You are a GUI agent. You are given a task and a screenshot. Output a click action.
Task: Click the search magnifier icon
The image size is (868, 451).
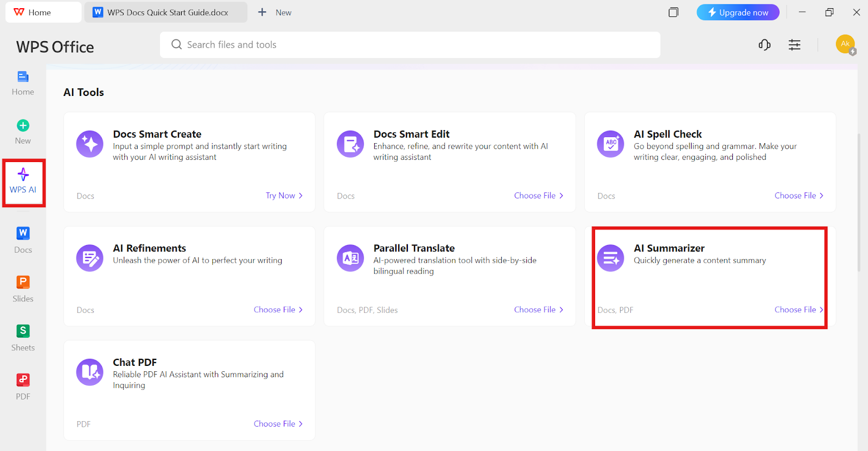[176, 44]
